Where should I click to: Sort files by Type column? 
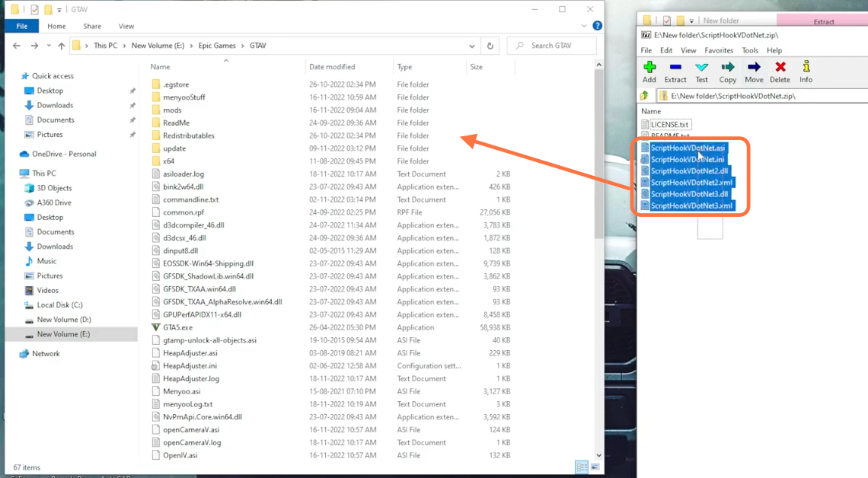[x=404, y=67]
